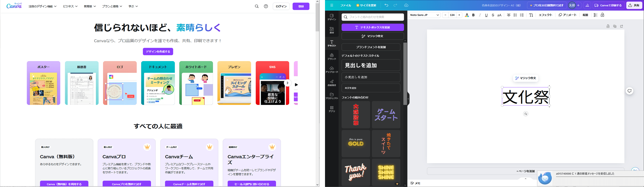Open the アプリ apps sidebar panel

click(x=332, y=109)
